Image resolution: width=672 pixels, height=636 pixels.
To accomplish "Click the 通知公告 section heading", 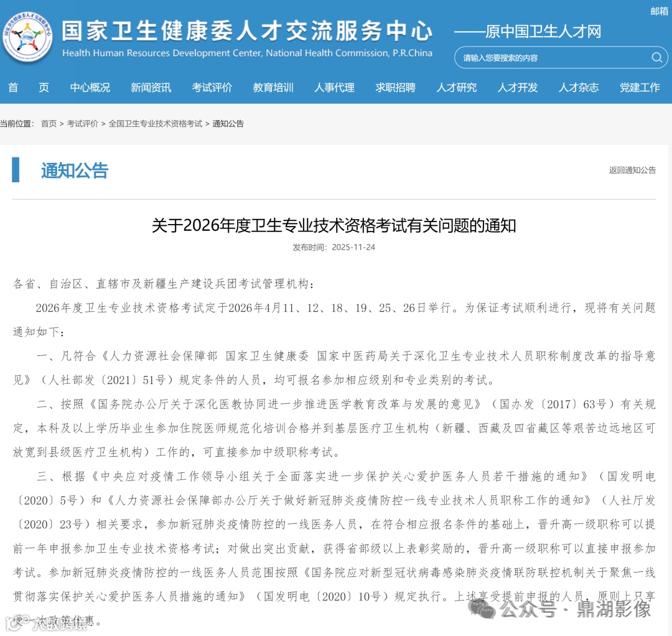I will click(x=75, y=171).
